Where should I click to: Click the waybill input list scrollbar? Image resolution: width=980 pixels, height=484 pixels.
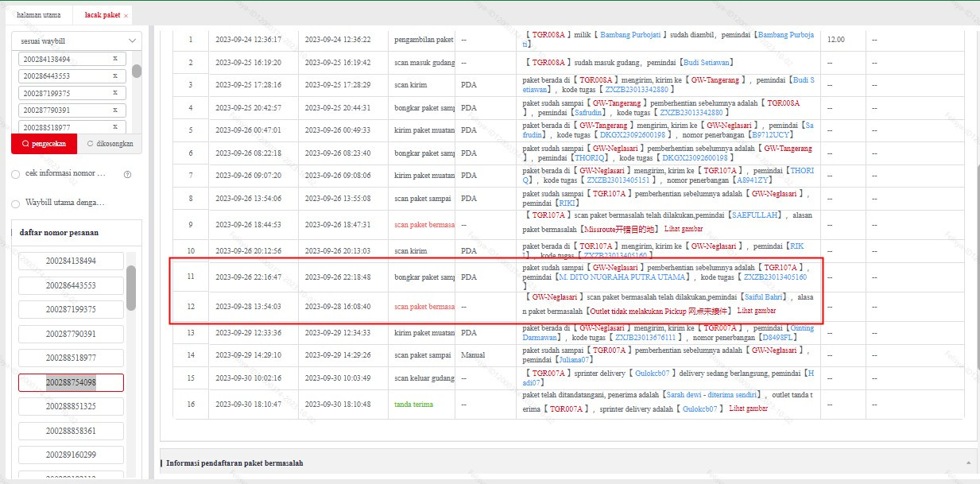pyautogui.click(x=137, y=71)
